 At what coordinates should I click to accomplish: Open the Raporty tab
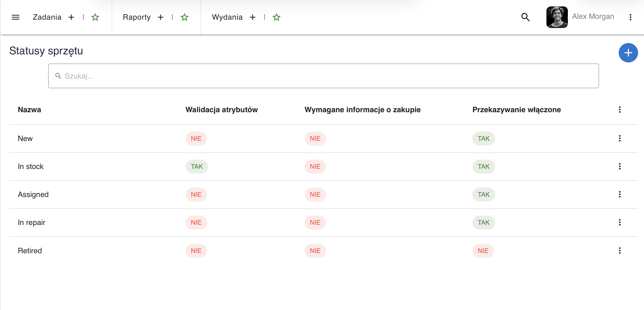tap(137, 17)
